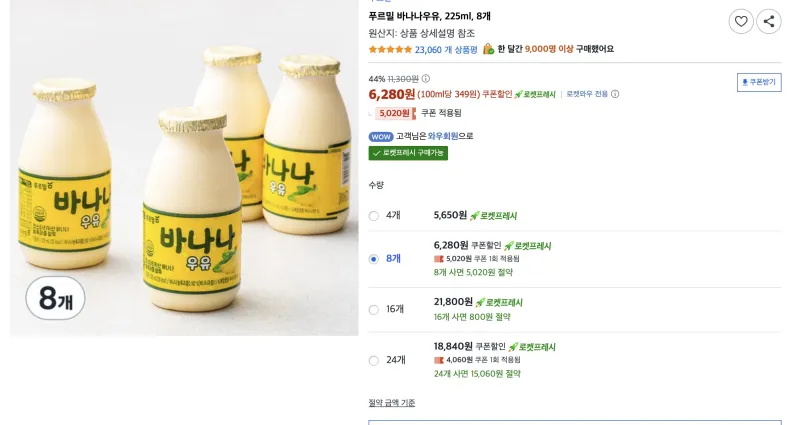Click the share icon button
The image size is (800, 425).
tap(768, 21)
